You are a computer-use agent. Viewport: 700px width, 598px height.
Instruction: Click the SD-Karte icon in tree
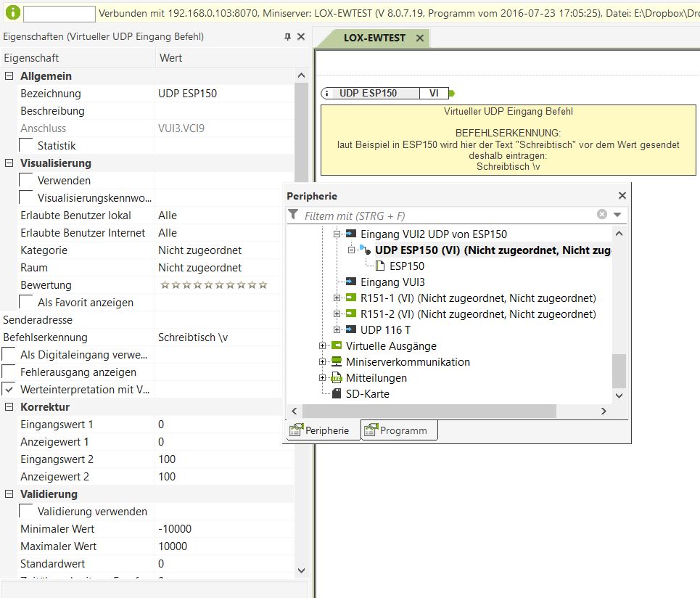pos(337,394)
